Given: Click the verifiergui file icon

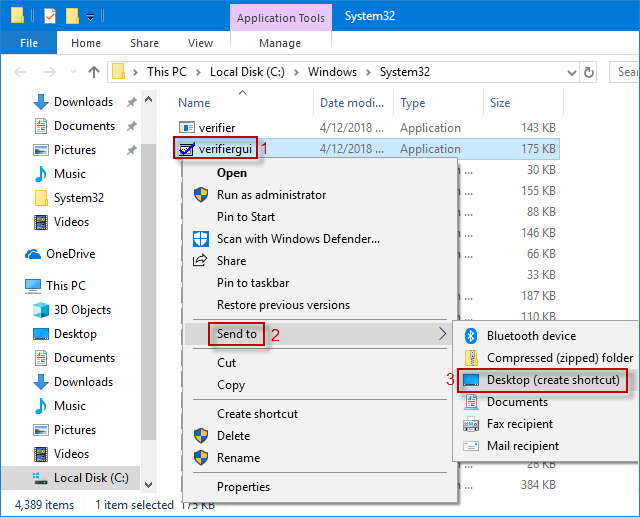Looking at the screenshot, I should click(x=187, y=149).
